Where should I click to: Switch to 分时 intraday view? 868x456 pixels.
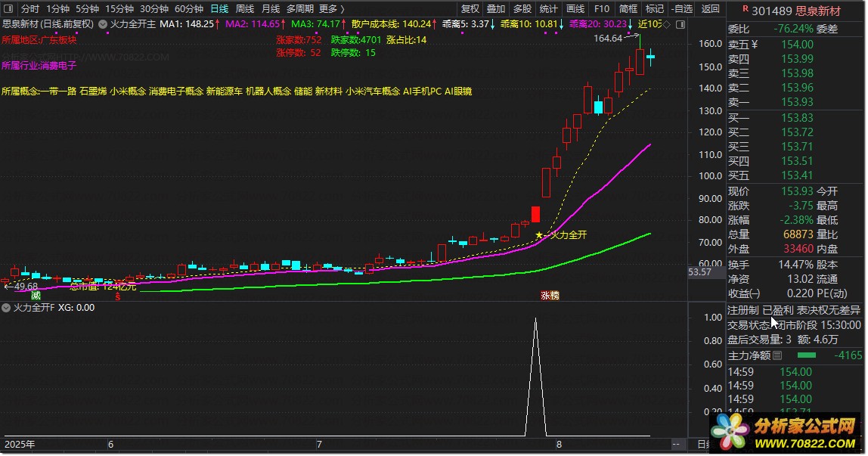click(x=30, y=9)
